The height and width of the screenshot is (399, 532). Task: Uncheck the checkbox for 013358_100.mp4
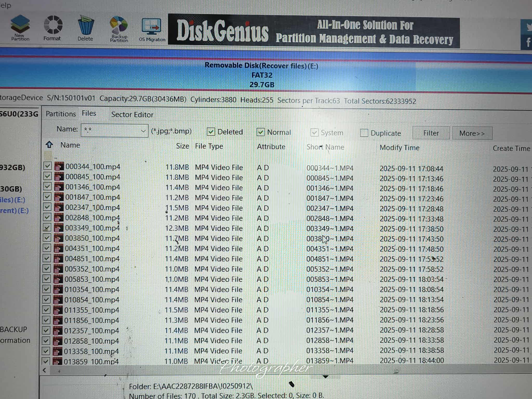point(46,351)
